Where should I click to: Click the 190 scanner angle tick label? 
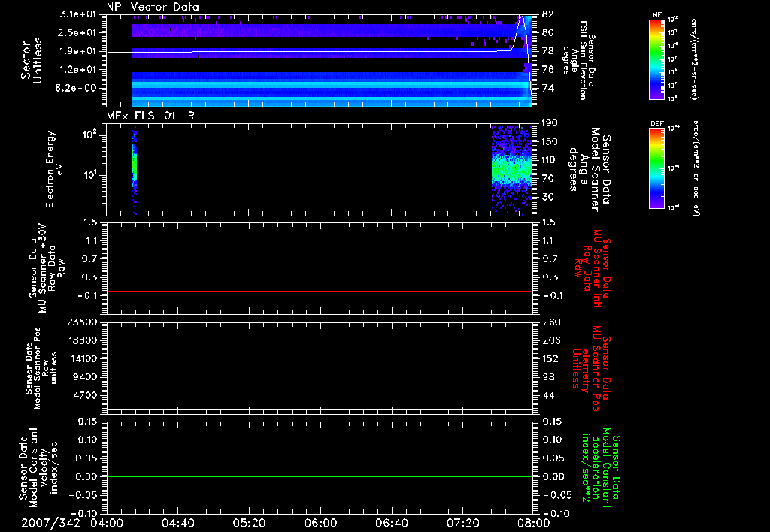pos(550,123)
